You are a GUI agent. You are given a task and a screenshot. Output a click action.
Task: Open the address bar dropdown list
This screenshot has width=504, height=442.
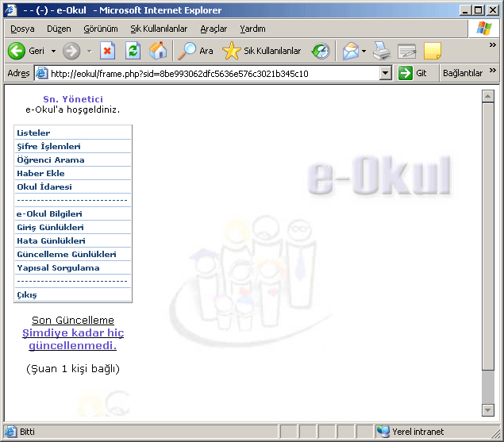[x=385, y=73]
